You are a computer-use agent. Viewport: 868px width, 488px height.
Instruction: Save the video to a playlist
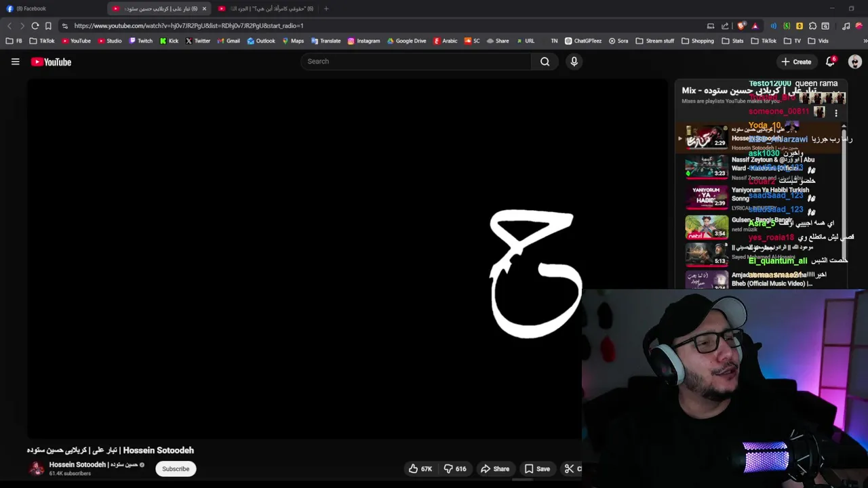click(537, 468)
